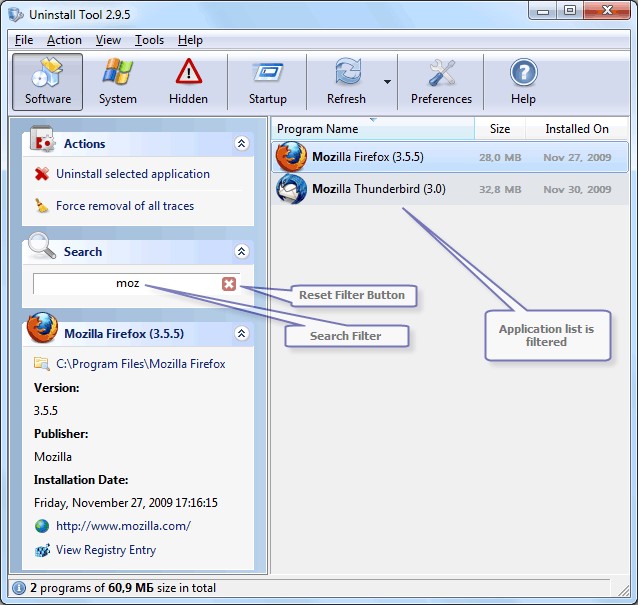Open the Help menu
The image size is (638, 605).
pyautogui.click(x=190, y=40)
